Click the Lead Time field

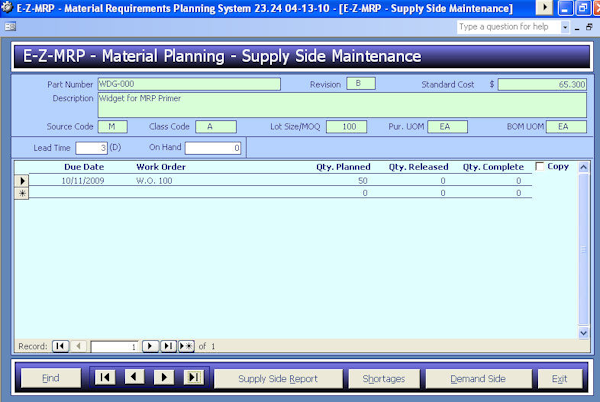[x=91, y=148]
